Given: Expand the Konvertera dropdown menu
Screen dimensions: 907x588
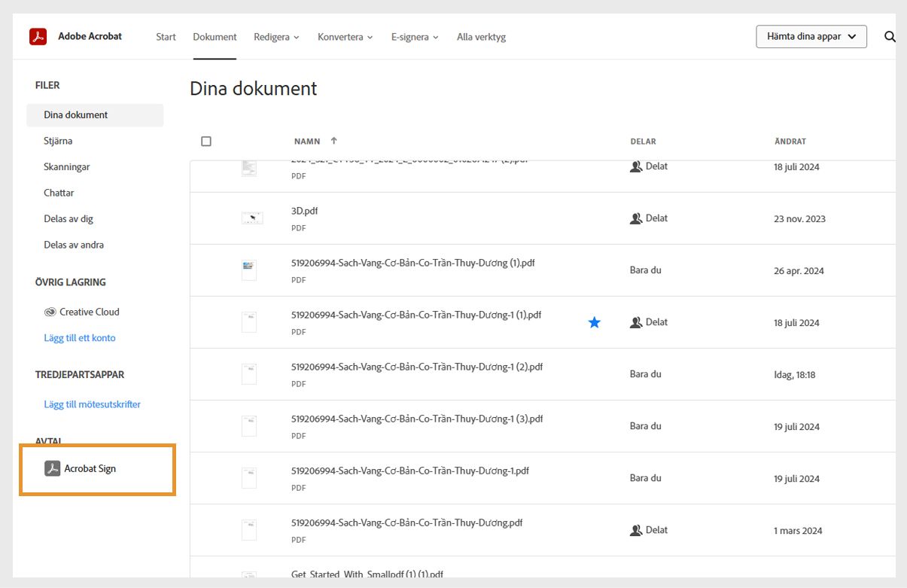Looking at the screenshot, I should 345,37.
